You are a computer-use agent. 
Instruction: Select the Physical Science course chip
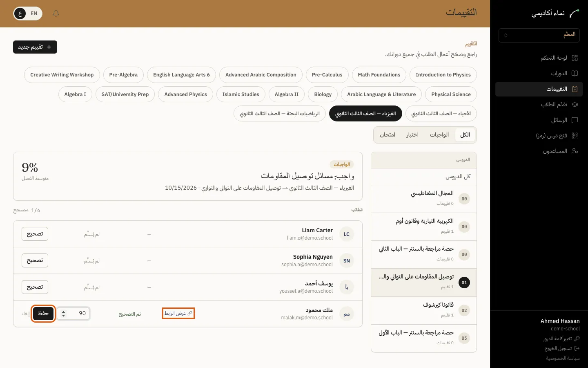coord(451,94)
